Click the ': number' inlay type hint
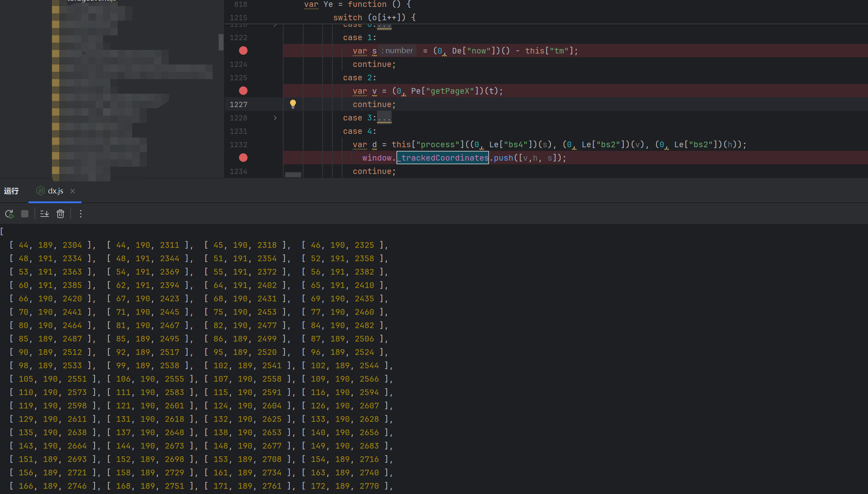Viewport: 868px width, 494px height. click(x=397, y=51)
